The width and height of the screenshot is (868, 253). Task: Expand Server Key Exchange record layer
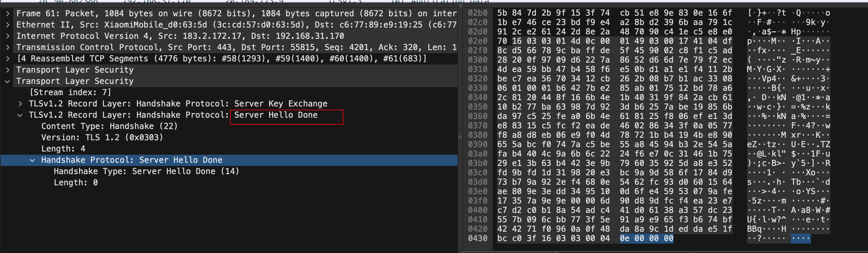click(20, 104)
